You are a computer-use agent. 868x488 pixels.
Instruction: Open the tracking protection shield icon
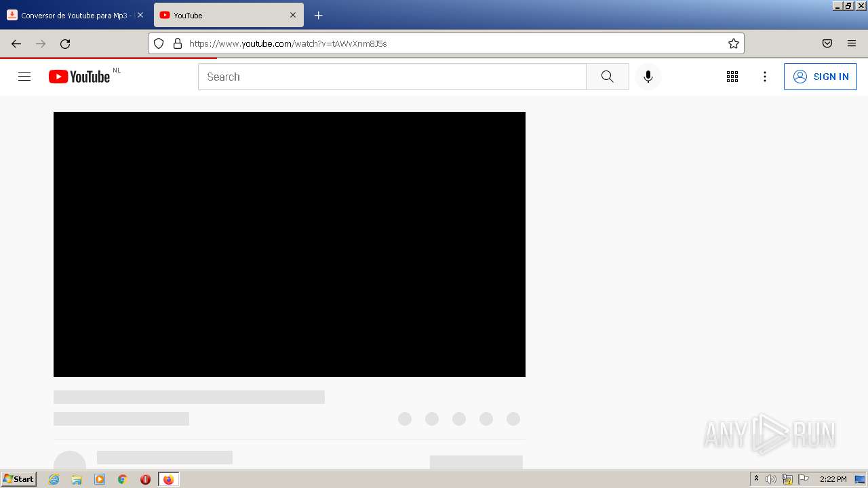click(159, 43)
